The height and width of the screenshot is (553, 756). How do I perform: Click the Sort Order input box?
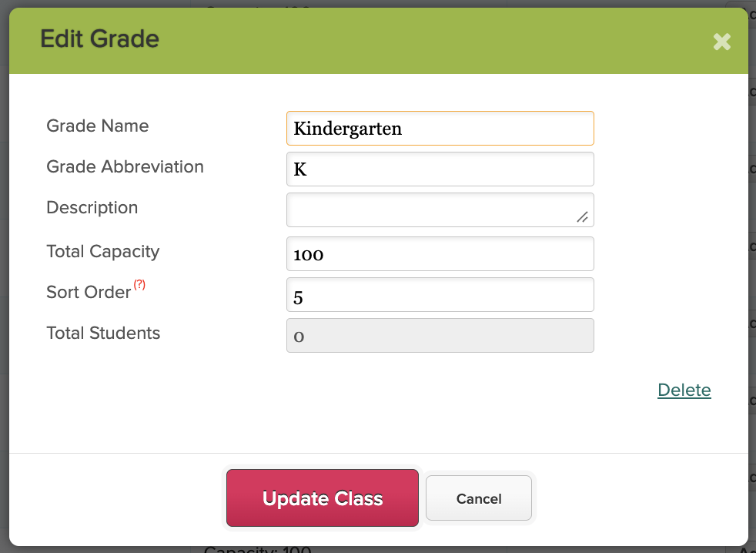pyautogui.click(x=440, y=294)
